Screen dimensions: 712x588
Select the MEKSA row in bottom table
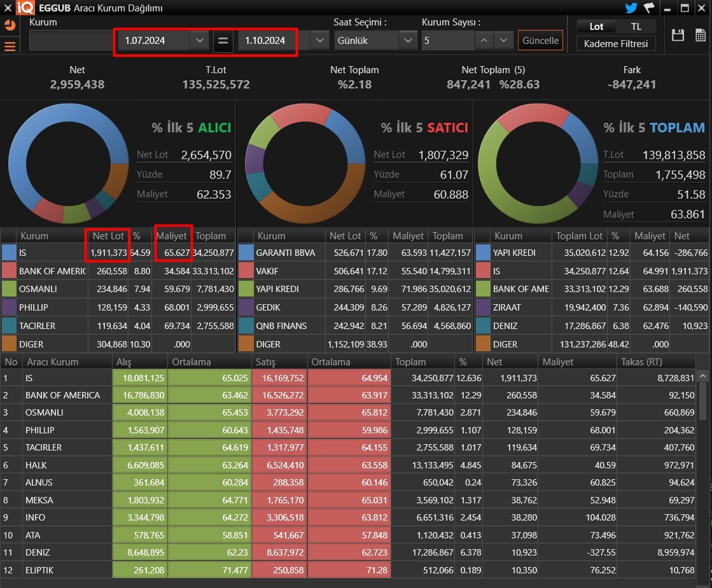coord(348,500)
